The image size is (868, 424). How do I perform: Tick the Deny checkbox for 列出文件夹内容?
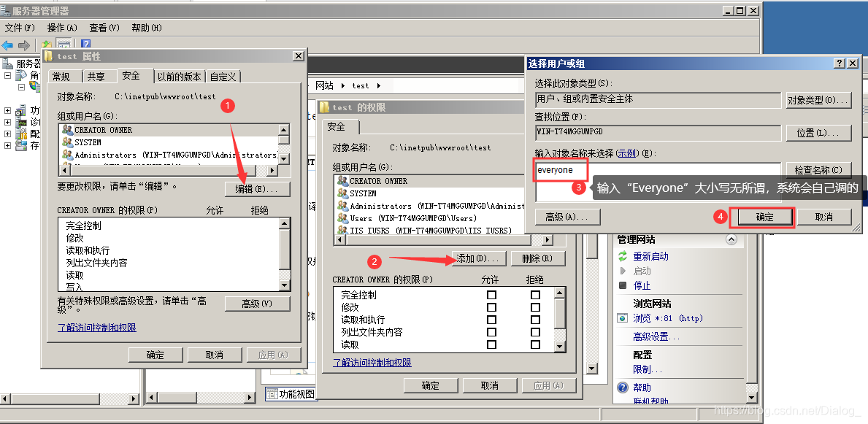pyautogui.click(x=535, y=332)
